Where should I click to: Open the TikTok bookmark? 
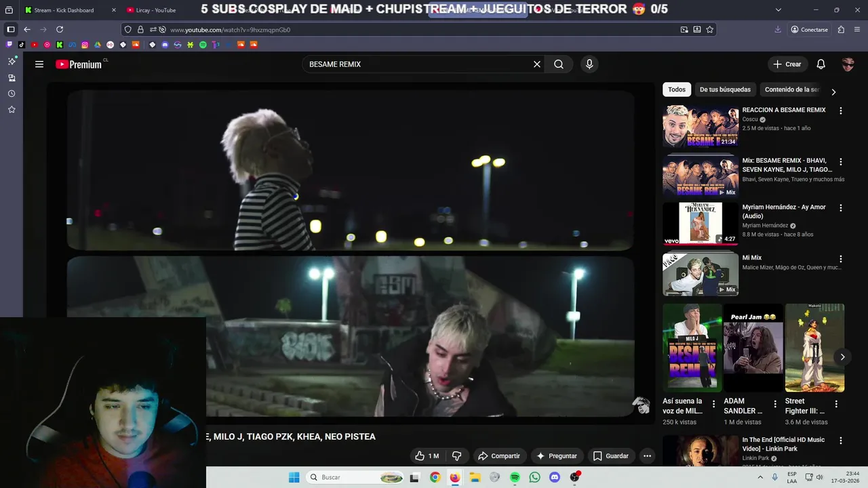[x=22, y=45]
